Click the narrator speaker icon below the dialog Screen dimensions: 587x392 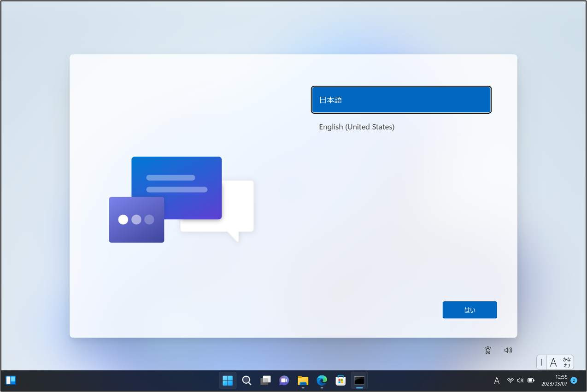(x=508, y=350)
